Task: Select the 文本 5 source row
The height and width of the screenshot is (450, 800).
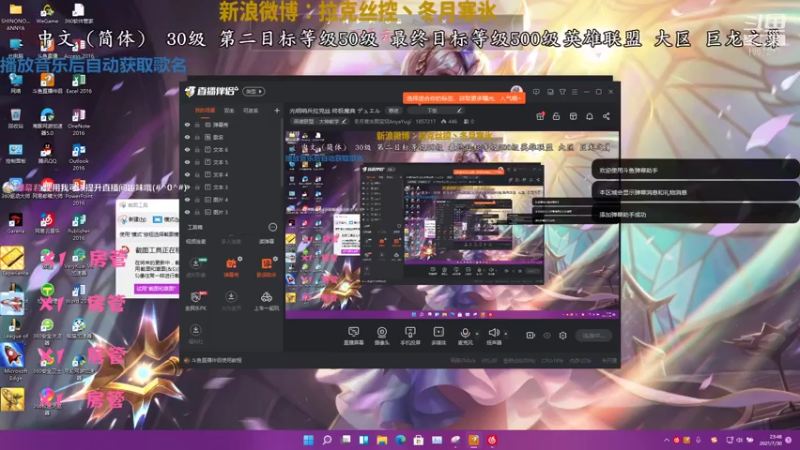Action: [x=232, y=162]
